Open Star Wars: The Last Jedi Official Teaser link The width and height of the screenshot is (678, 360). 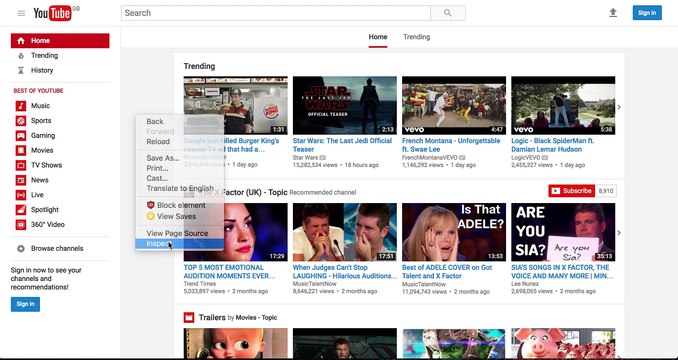342,145
